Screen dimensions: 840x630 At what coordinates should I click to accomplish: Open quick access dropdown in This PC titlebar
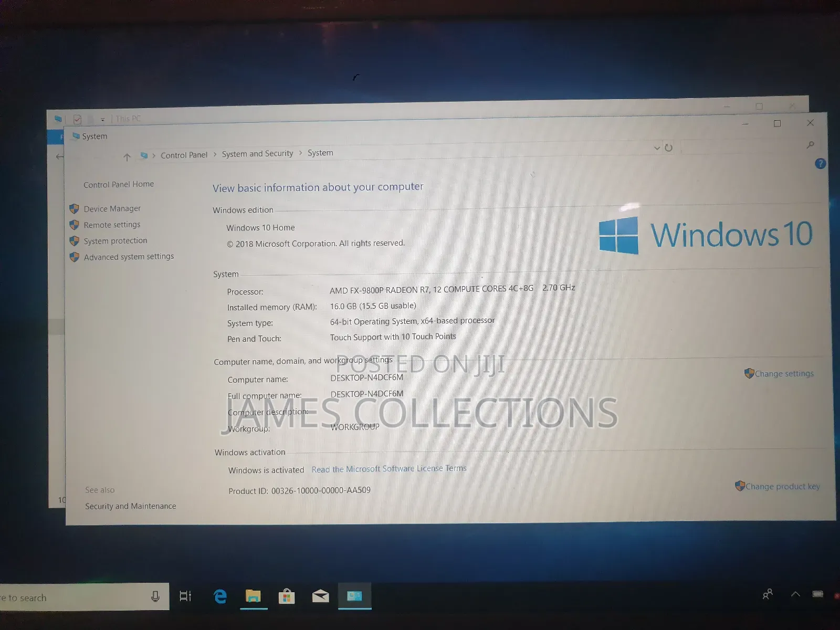coord(102,120)
